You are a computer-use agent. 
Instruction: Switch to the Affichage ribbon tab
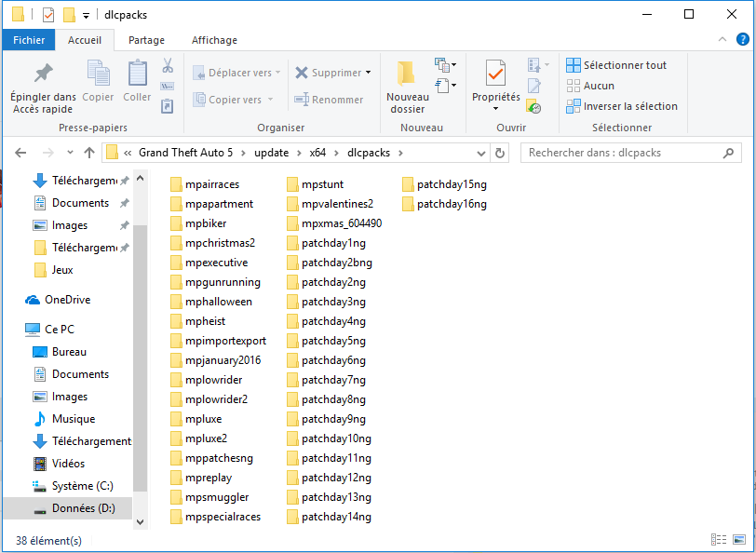[214, 40]
